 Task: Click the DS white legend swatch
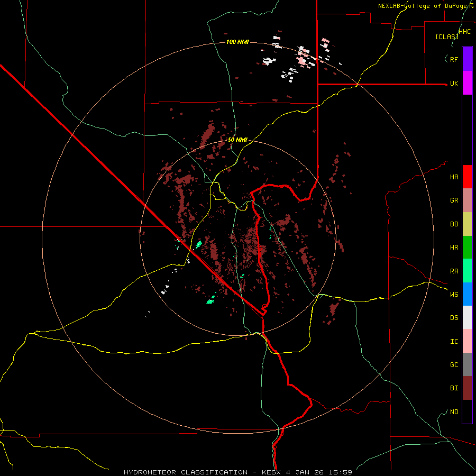click(x=467, y=317)
